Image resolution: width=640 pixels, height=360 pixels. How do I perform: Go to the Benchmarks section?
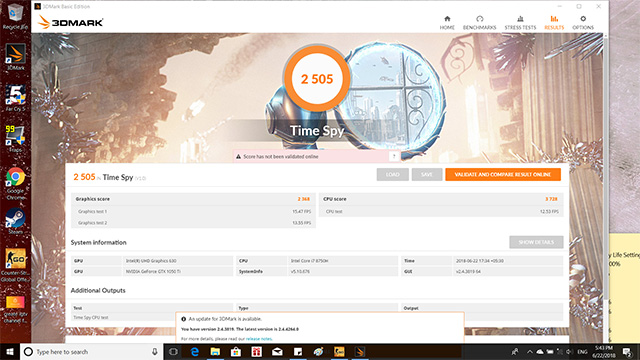point(479,22)
